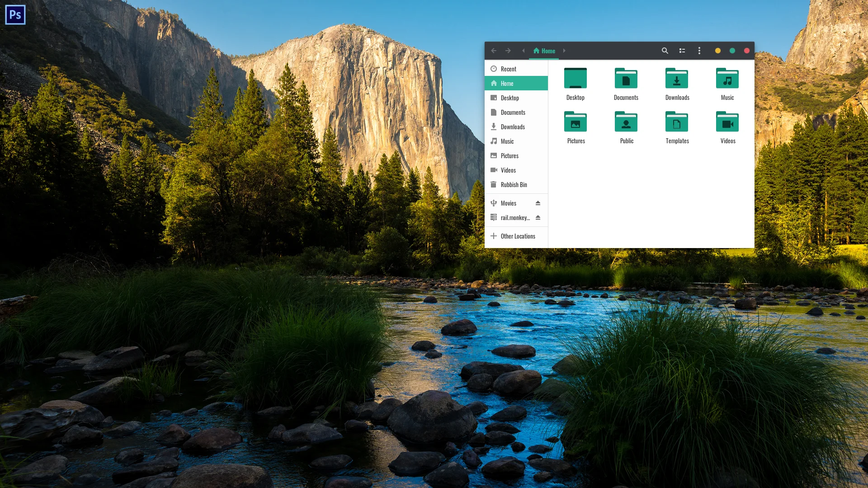868x488 pixels.
Task: Select Downloads in the sidebar
Action: [516, 127]
